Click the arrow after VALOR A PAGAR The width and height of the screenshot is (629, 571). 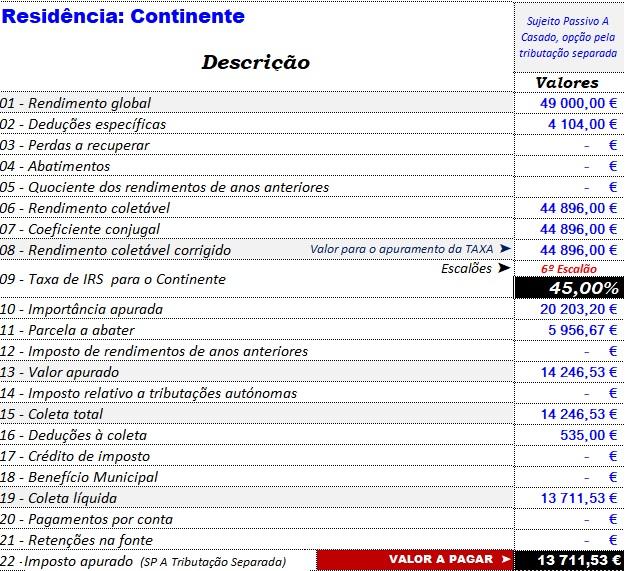point(506,560)
